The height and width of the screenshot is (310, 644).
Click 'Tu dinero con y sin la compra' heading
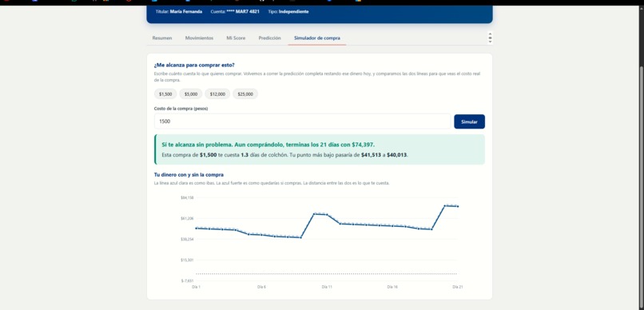click(189, 175)
